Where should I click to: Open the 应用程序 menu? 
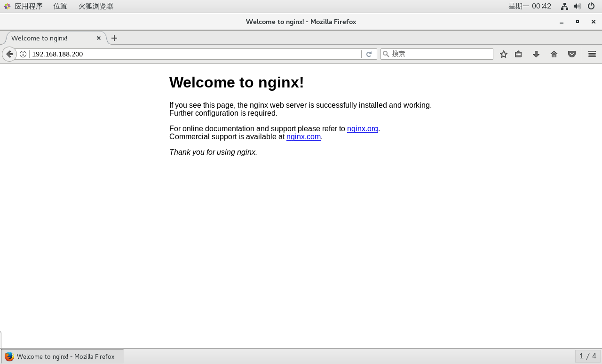coord(24,6)
